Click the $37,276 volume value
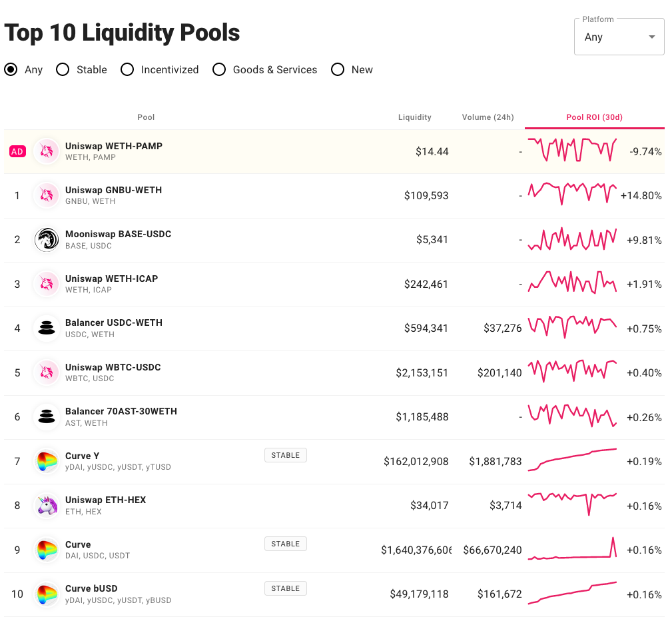 coord(502,328)
